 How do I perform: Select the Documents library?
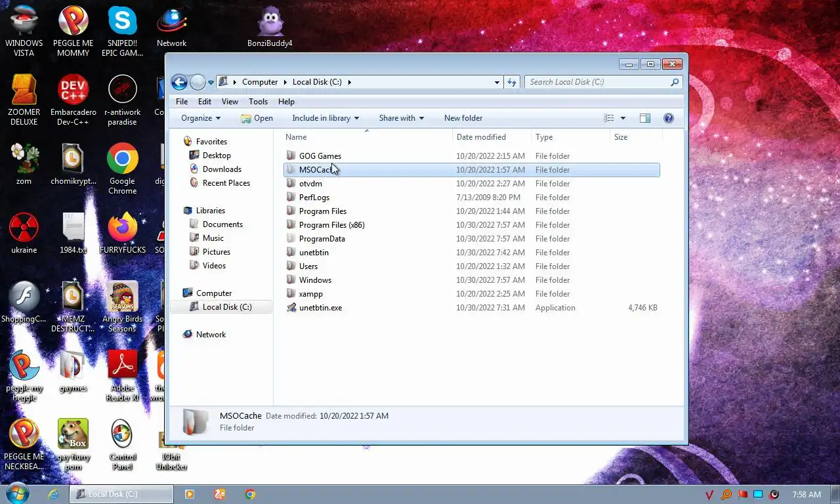[x=222, y=224]
